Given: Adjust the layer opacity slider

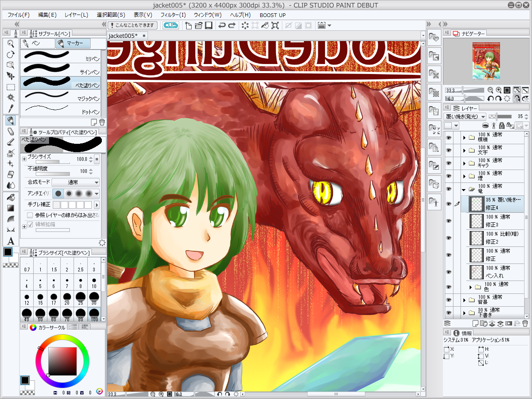Looking at the screenshot, I should coord(501,117).
